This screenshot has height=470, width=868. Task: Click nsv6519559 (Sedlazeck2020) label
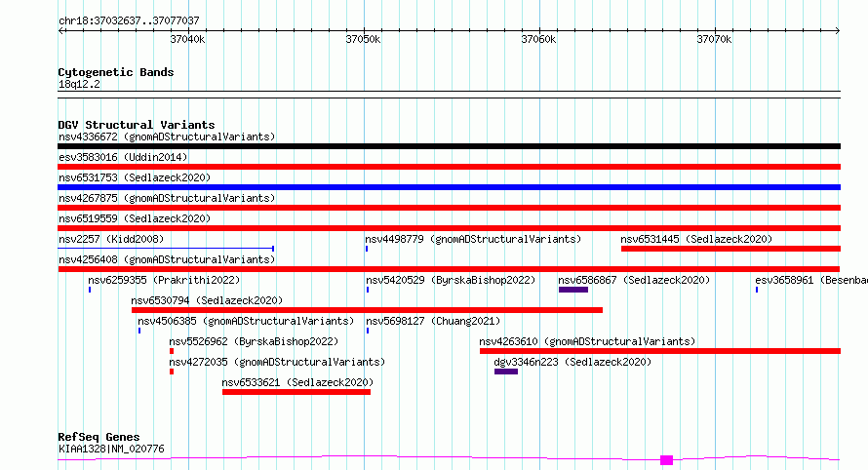135,218
